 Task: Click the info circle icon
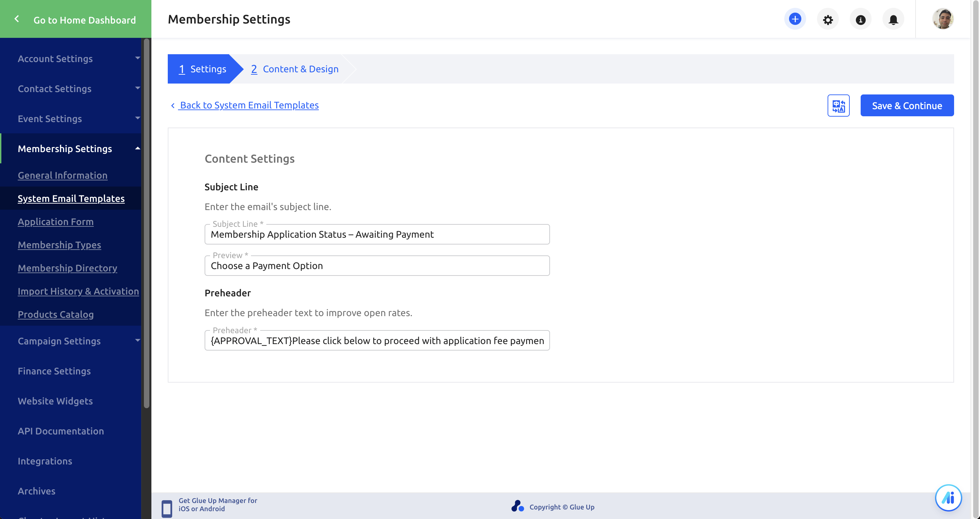tap(860, 19)
